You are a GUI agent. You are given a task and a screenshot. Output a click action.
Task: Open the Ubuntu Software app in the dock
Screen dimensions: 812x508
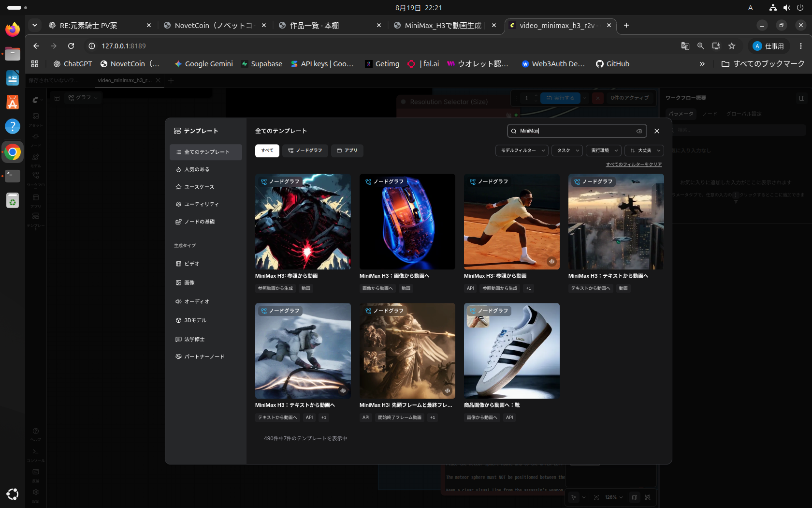pyautogui.click(x=13, y=102)
